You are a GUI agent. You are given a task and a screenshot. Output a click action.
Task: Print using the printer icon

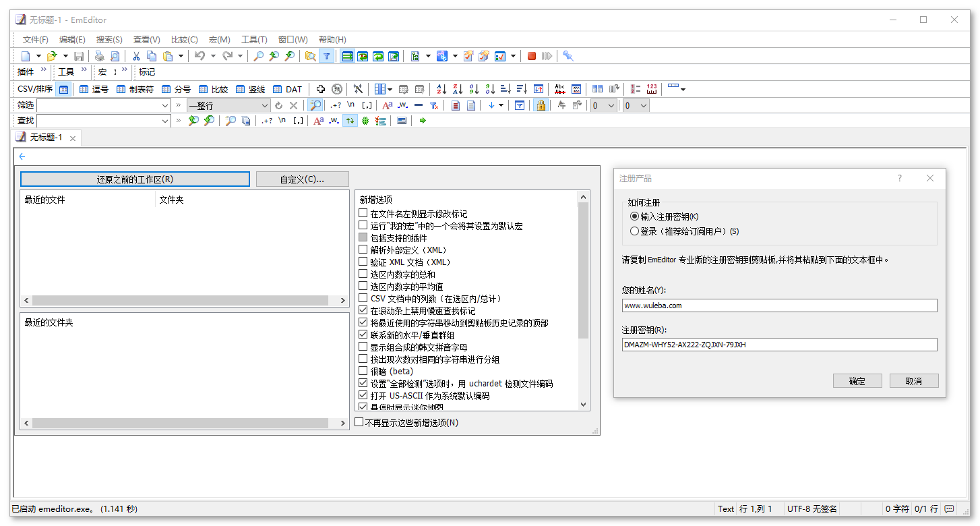pyautogui.click(x=100, y=56)
